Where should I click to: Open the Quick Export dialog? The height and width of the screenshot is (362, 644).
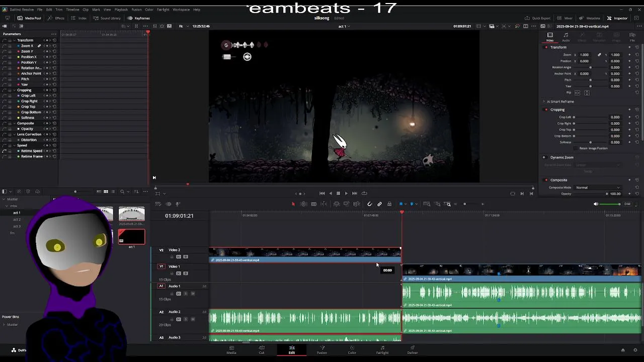pos(538,18)
